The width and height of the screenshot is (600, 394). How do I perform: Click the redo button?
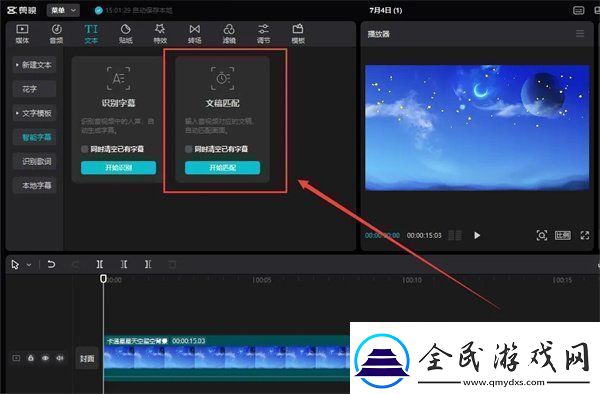tap(75, 264)
